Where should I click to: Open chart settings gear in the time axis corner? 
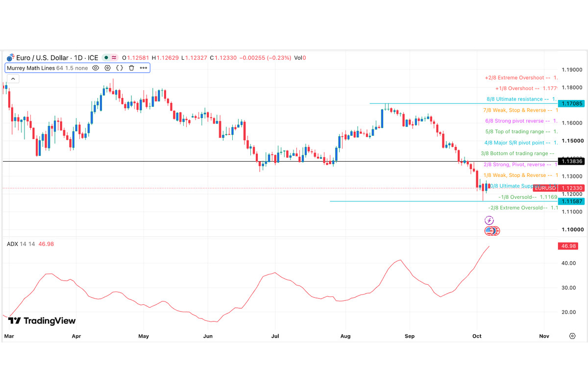tap(572, 336)
